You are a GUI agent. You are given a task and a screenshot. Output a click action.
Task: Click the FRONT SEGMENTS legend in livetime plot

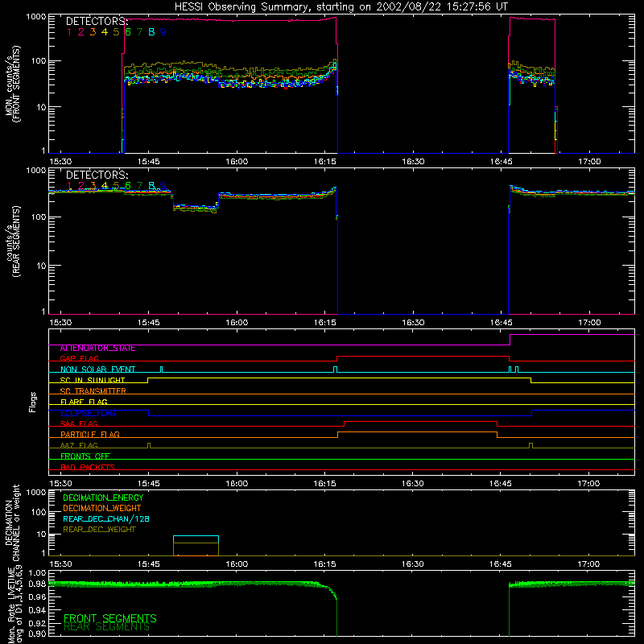tap(110, 618)
